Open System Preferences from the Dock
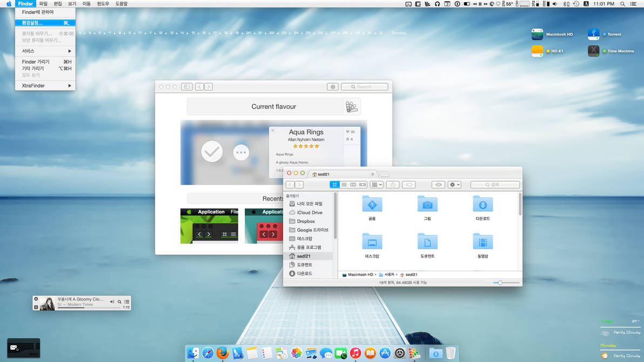Screen dimensions: 644x362 point(400,353)
